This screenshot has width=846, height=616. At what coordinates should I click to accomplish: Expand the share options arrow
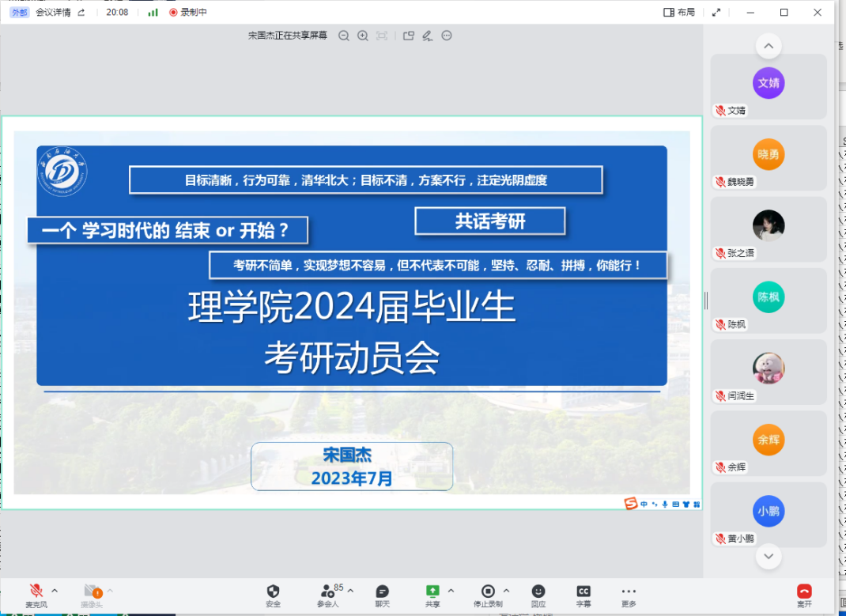(x=451, y=591)
